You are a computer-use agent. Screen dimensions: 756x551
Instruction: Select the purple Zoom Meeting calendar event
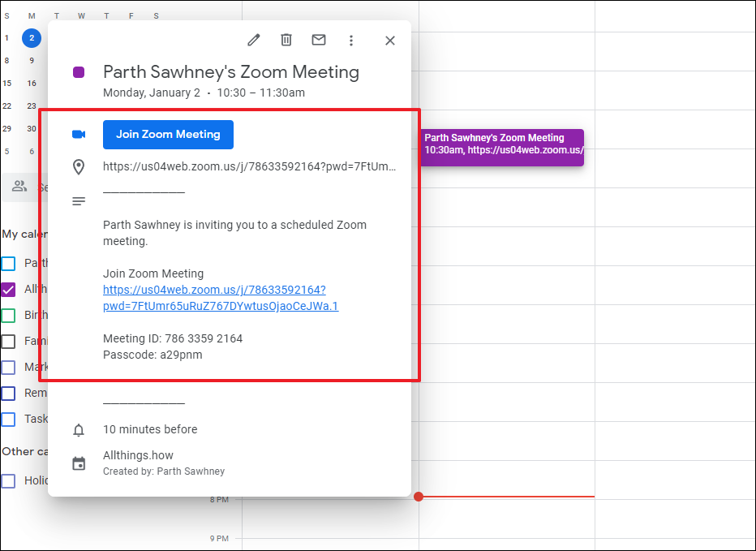(502, 148)
